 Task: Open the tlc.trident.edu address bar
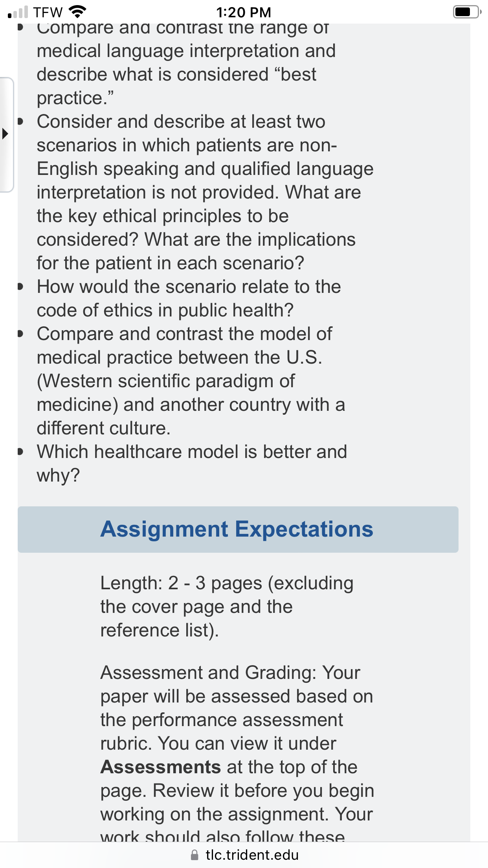point(244,855)
